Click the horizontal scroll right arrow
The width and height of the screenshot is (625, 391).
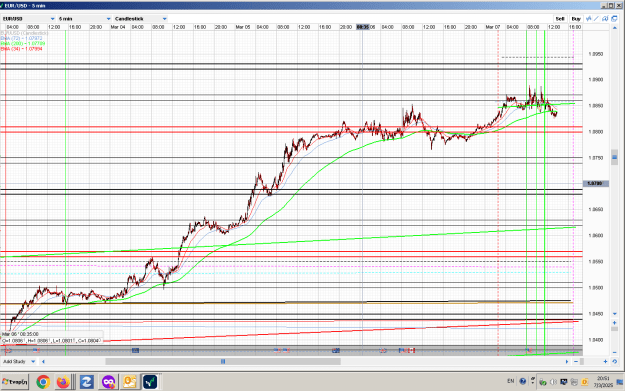[567, 362]
